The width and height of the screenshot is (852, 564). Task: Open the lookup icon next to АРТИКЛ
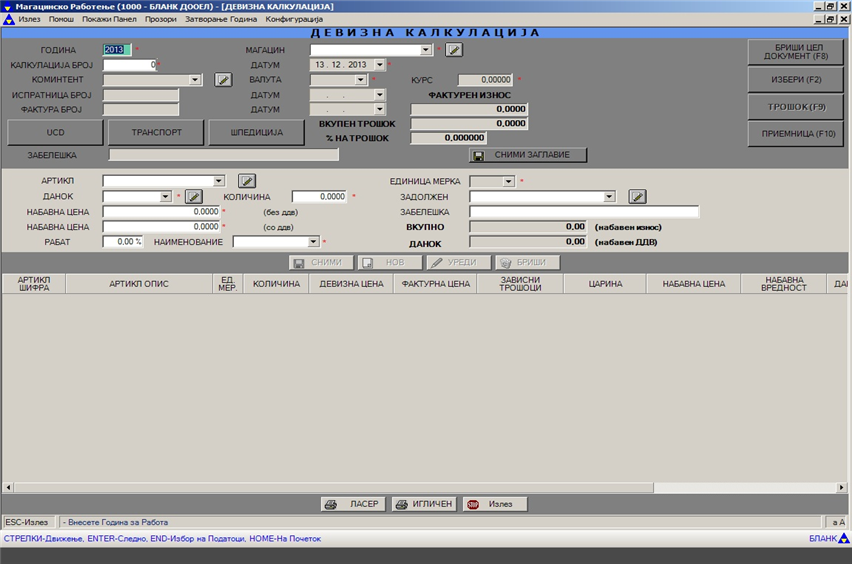(x=247, y=181)
